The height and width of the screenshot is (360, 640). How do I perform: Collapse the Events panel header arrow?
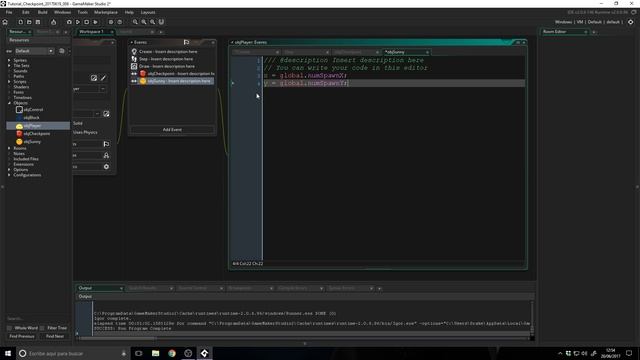[132, 42]
